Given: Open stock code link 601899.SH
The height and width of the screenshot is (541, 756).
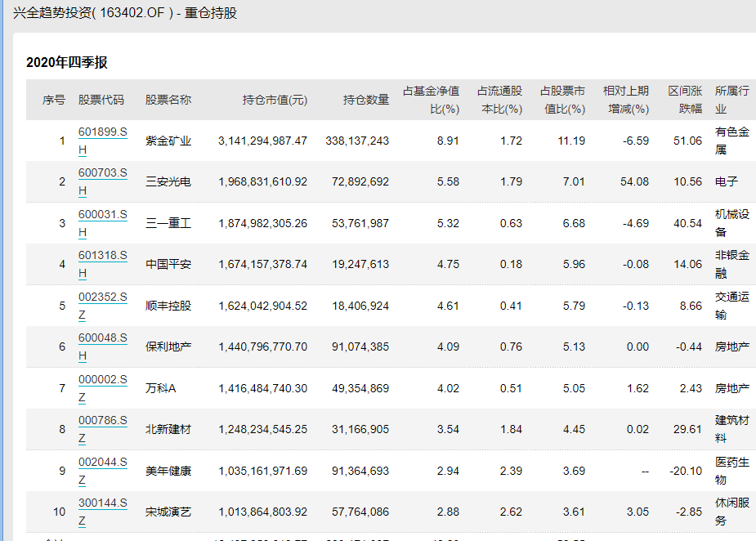Looking at the screenshot, I should click(103, 141).
